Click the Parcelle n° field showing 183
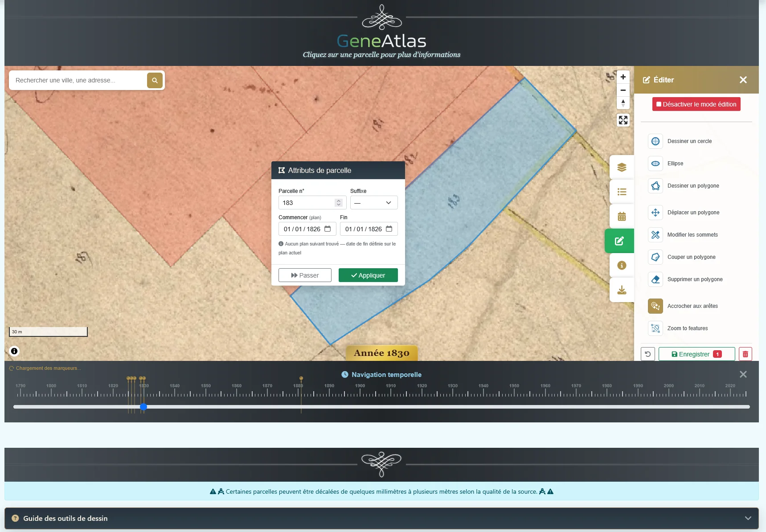The image size is (766, 532). pyautogui.click(x=312, y=203)
